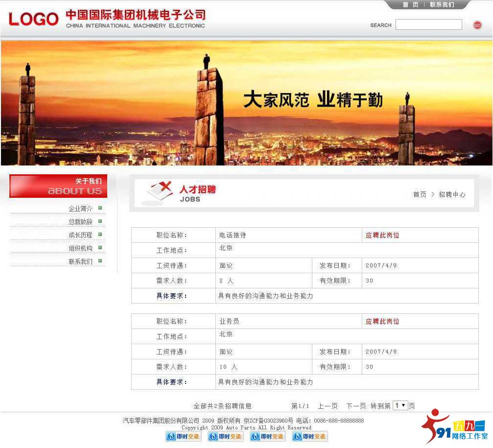493x448 pixels.
Task: Apply for the 电话接待 position
Action: 382,235
